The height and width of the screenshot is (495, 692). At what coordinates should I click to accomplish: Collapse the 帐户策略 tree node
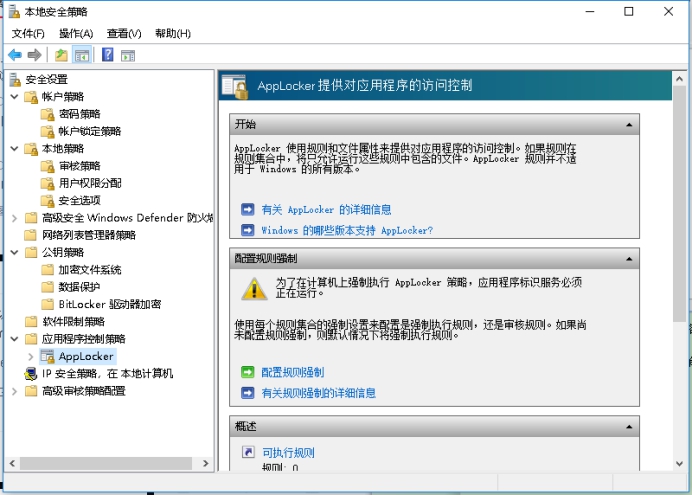tap(14, 97)
